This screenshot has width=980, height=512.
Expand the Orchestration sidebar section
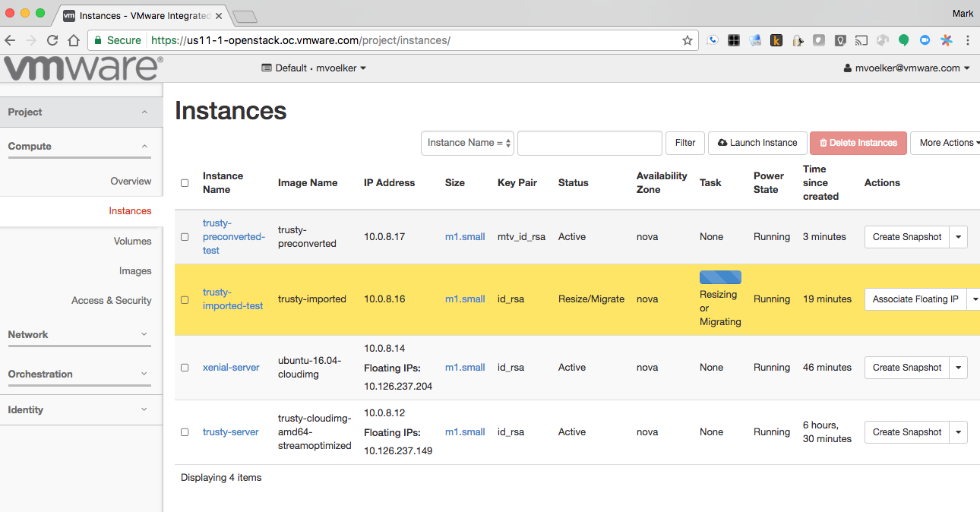point(80,375)
